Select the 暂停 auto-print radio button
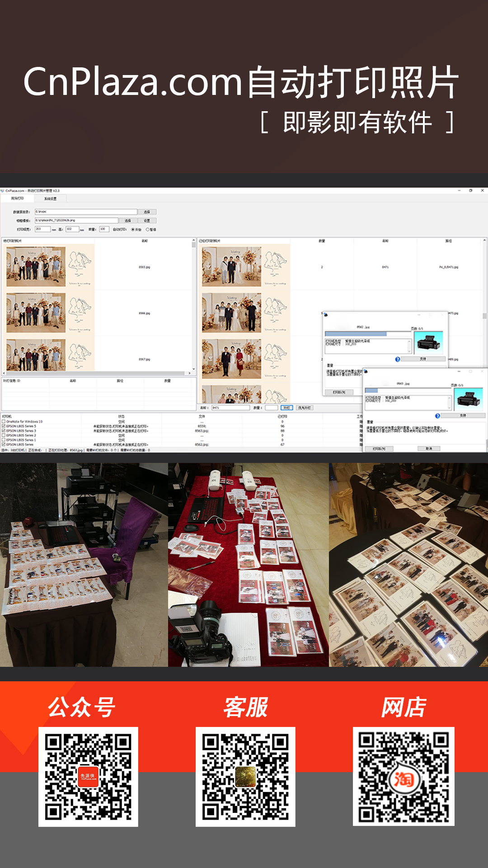The height and width of the screenshot is (868, 488). click(x=148, y=230)
